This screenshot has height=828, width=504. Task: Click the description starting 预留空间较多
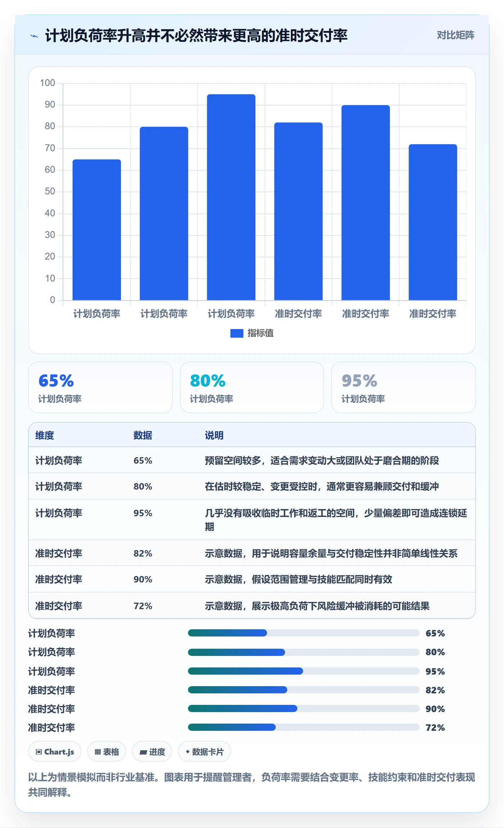[322, 460]
